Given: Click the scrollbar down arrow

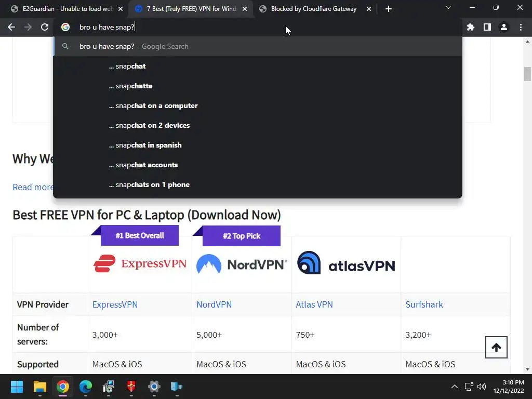Looking at the screenshot, I should tap(527, 369).
